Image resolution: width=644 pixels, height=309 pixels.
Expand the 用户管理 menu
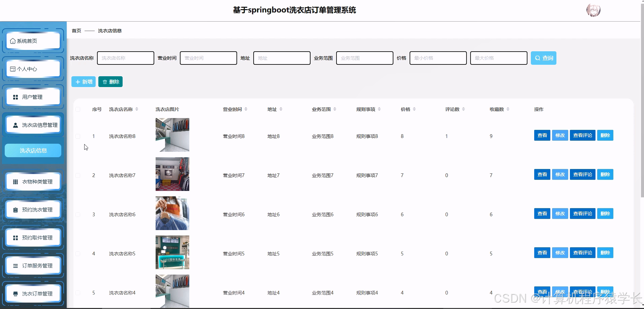pos(33,97)
